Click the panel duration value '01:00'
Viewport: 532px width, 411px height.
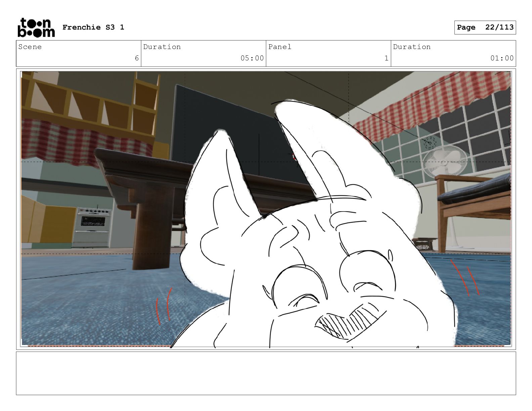tap(502, 58)
